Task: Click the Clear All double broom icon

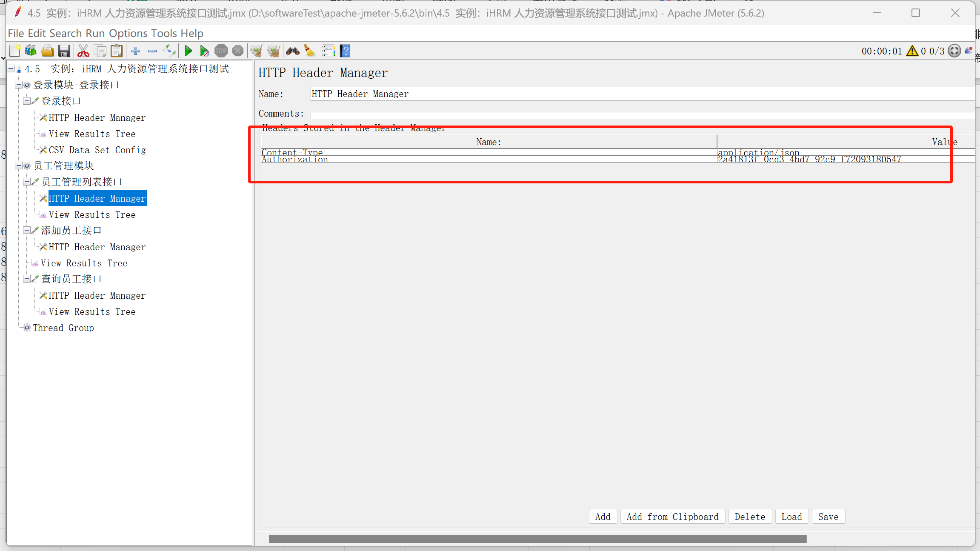Action: (273, 51)
